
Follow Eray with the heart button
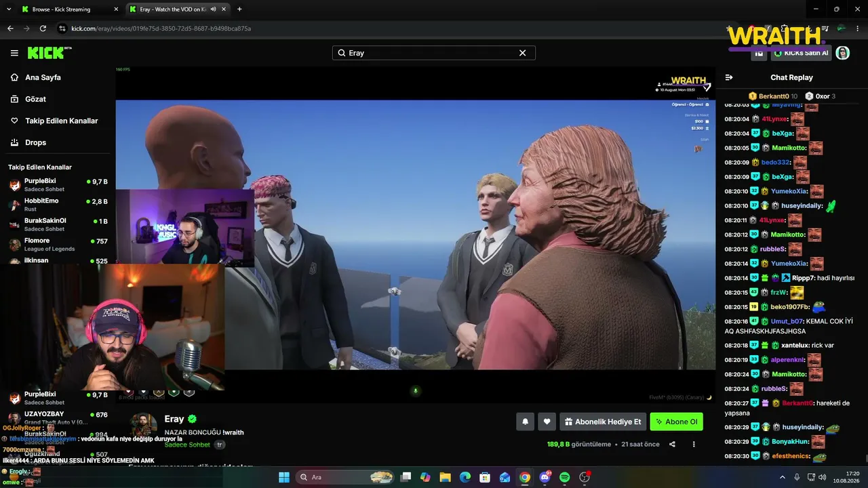pyautogui.click(x=547, y=422)
